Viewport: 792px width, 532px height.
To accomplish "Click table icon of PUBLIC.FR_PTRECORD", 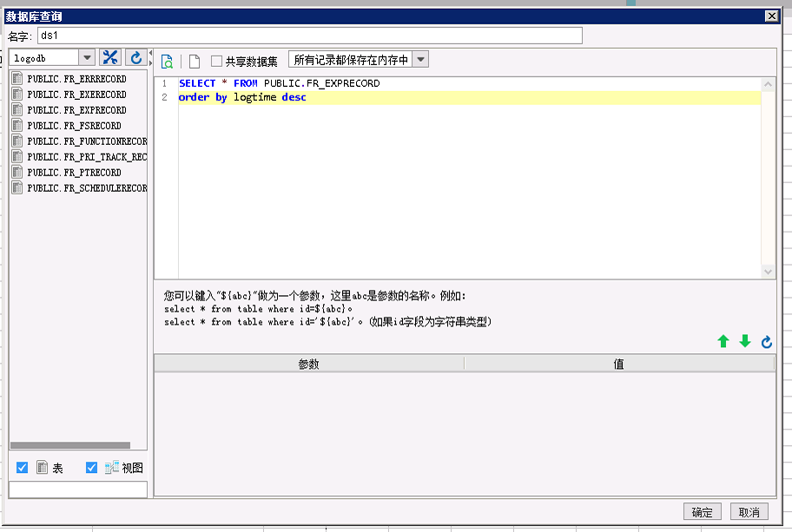I will point(17,172).
